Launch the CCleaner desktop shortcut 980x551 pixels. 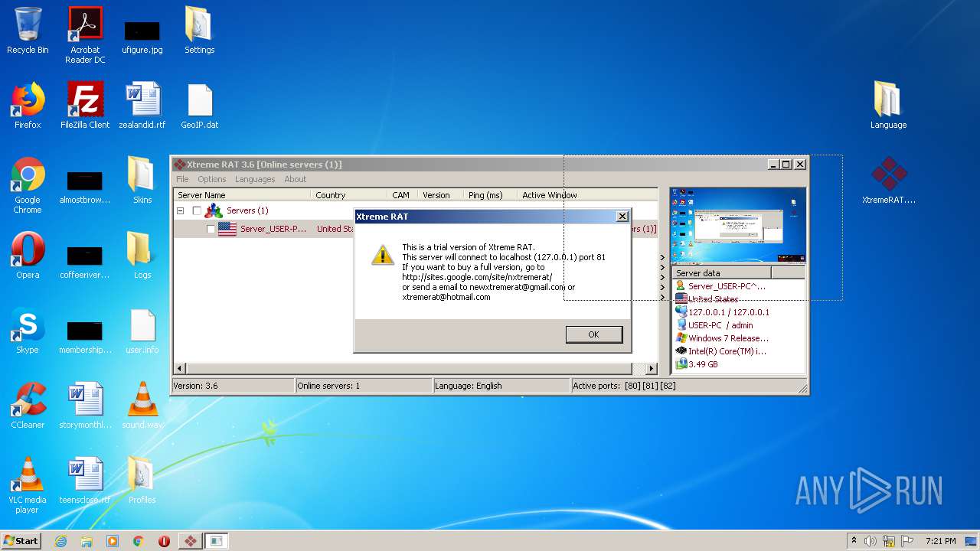coord(28,406)
